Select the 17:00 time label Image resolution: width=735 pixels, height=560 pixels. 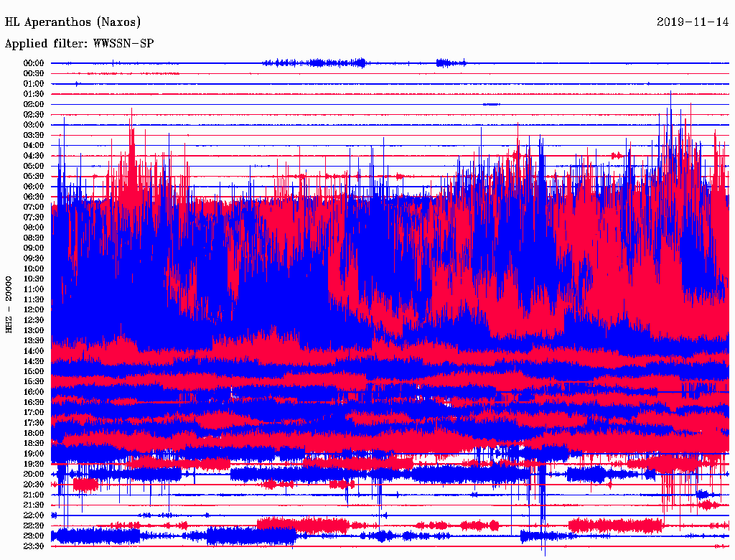pyautogui.click(x=34, y=412)
